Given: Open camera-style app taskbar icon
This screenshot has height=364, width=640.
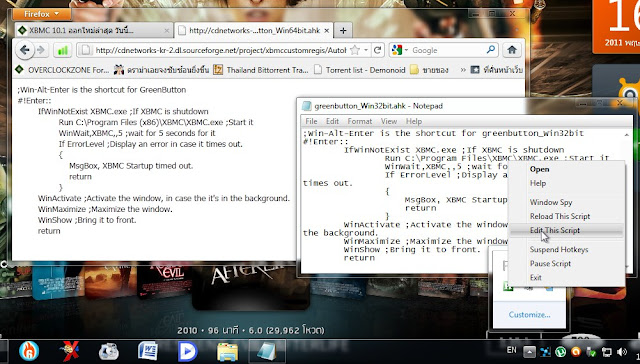Looking at the screenshot, I should click(x=109, y=351).
